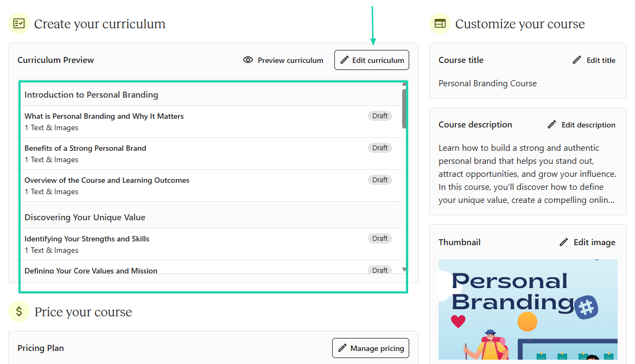Click the Create your curriculum checklist icon
635x364 pixels.
pos(19,23)
